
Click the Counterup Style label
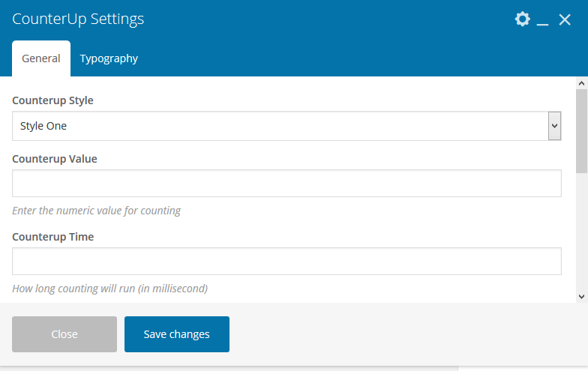pyautogui.click(x=53, y=100)
